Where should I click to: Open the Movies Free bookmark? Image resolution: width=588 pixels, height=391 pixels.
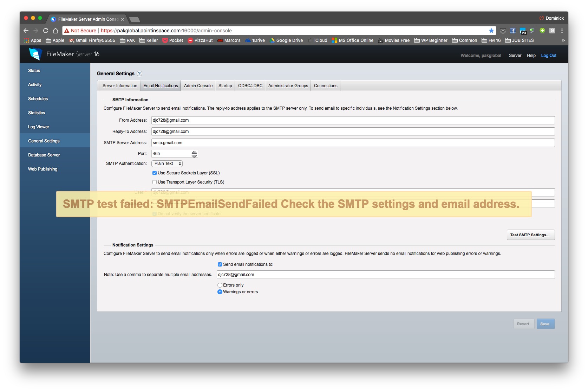[394, 40]
